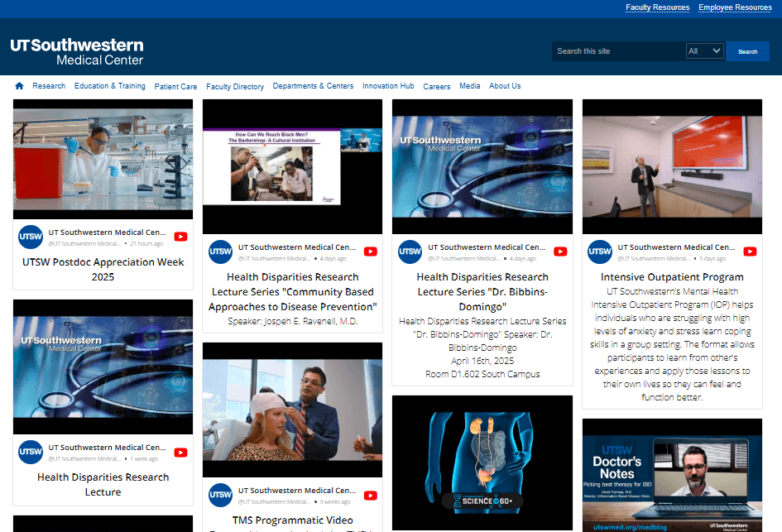Open the Research menu item
Viewport: 782px width, 532px height.
tap(49, 86)
